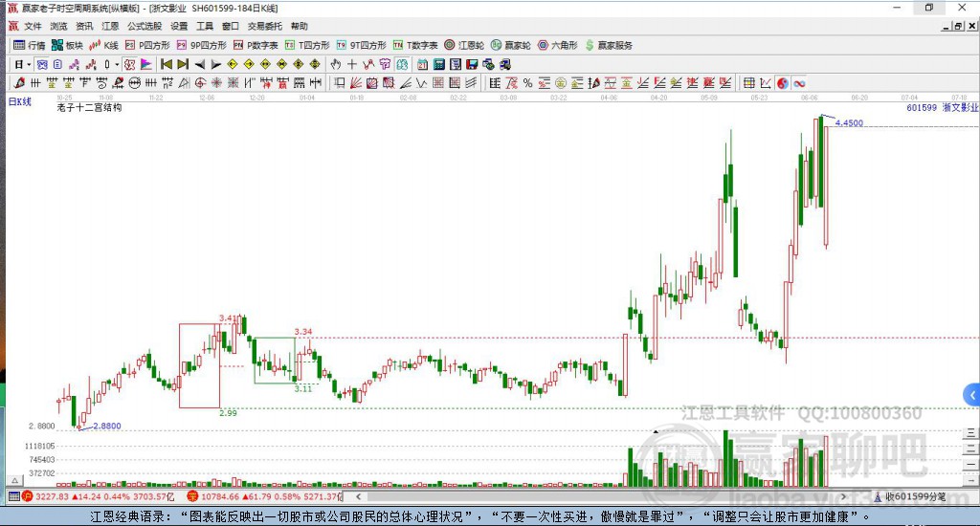Open the 公式选股 menu
Image resolution: width=980 pixels, height=526 pixels.
click(145, 26)
